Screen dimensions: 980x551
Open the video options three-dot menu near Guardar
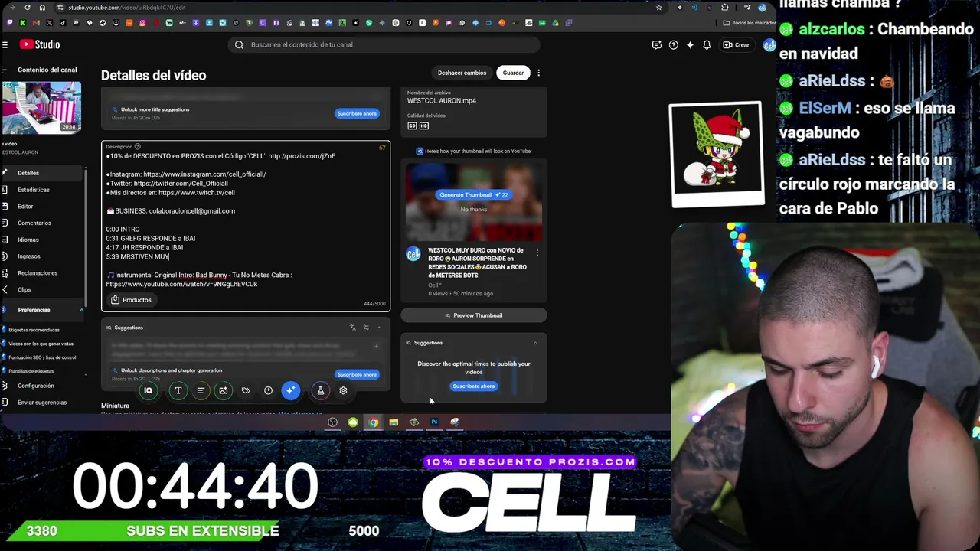[x=538, y=73]
